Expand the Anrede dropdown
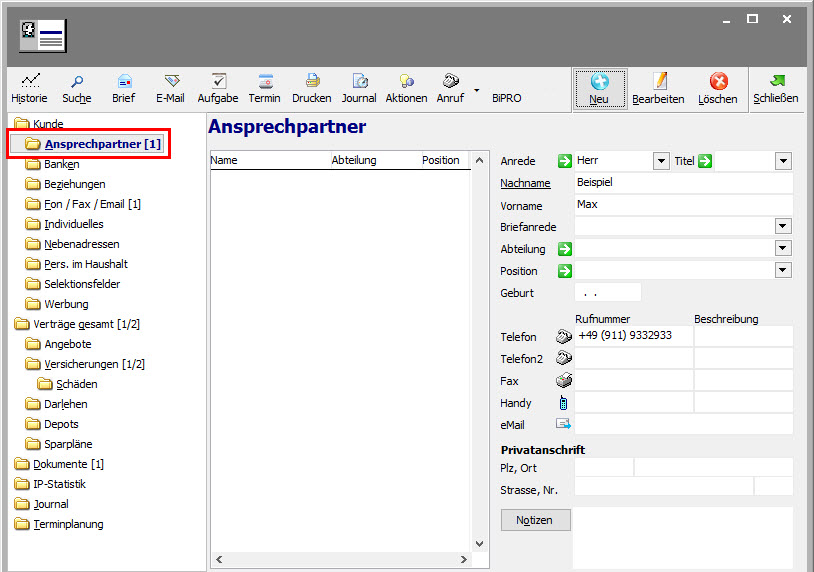This screenshot has width=814, height=572. [661, 161]
